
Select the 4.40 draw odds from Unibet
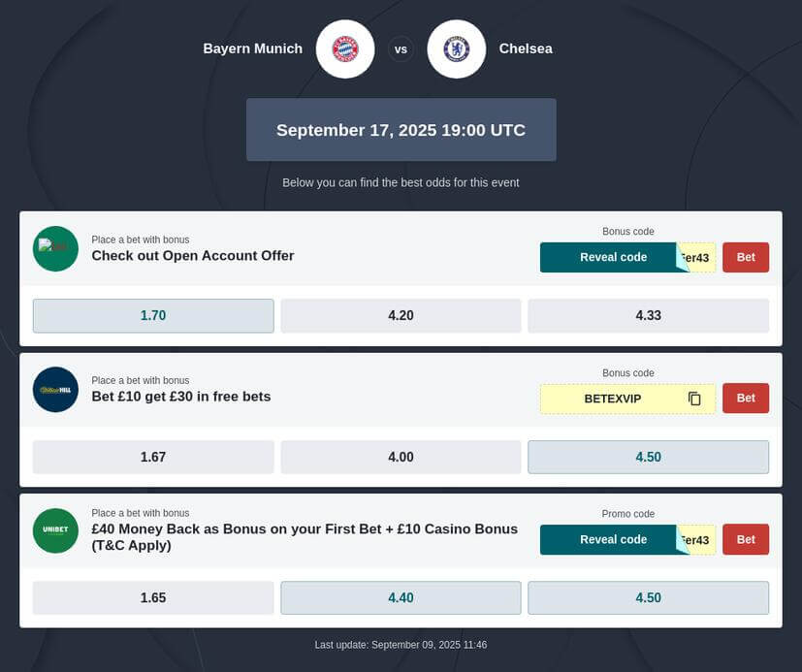(401, 598)
